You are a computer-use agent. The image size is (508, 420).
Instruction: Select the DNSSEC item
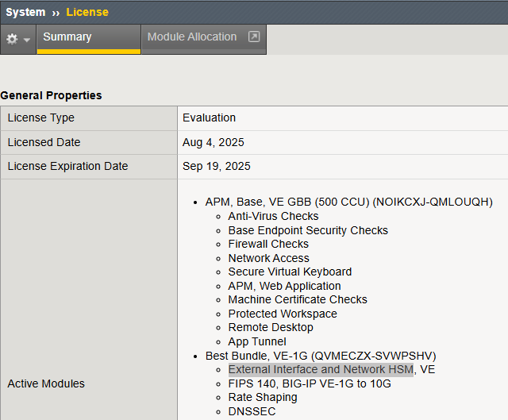point(252,411)
